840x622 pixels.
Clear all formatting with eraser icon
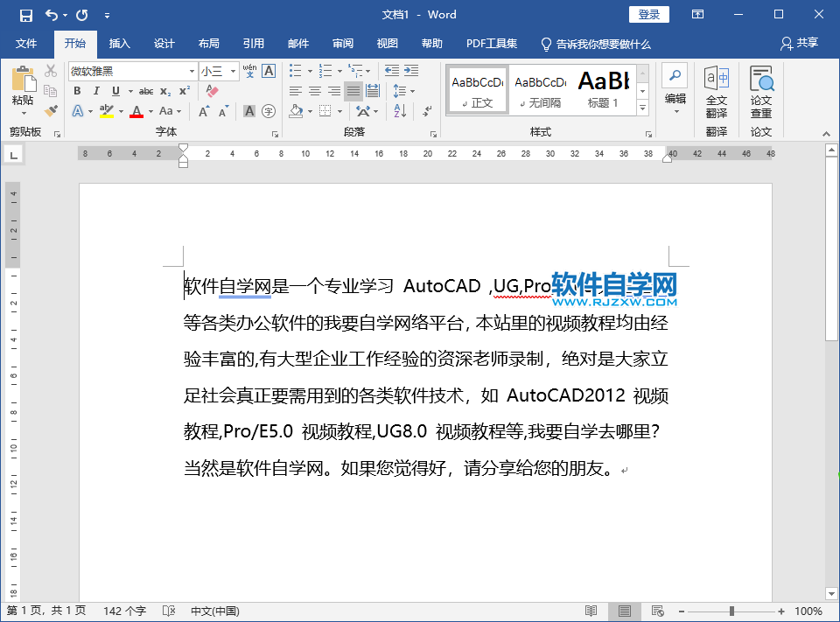(x=212, y=91)
